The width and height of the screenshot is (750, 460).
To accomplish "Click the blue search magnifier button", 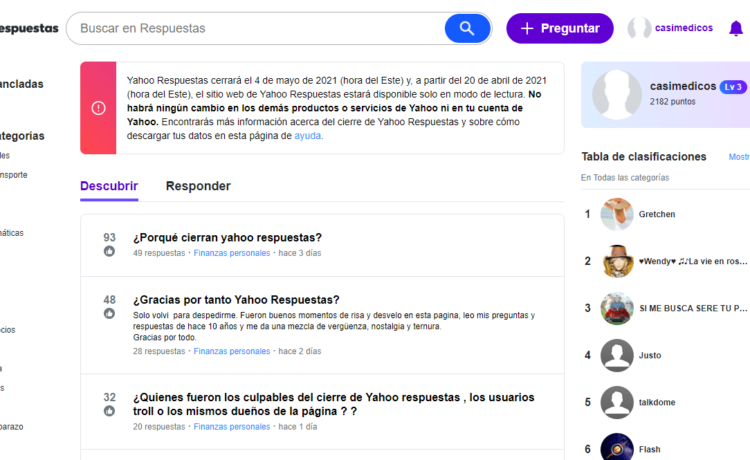I will tap(467, 28).
